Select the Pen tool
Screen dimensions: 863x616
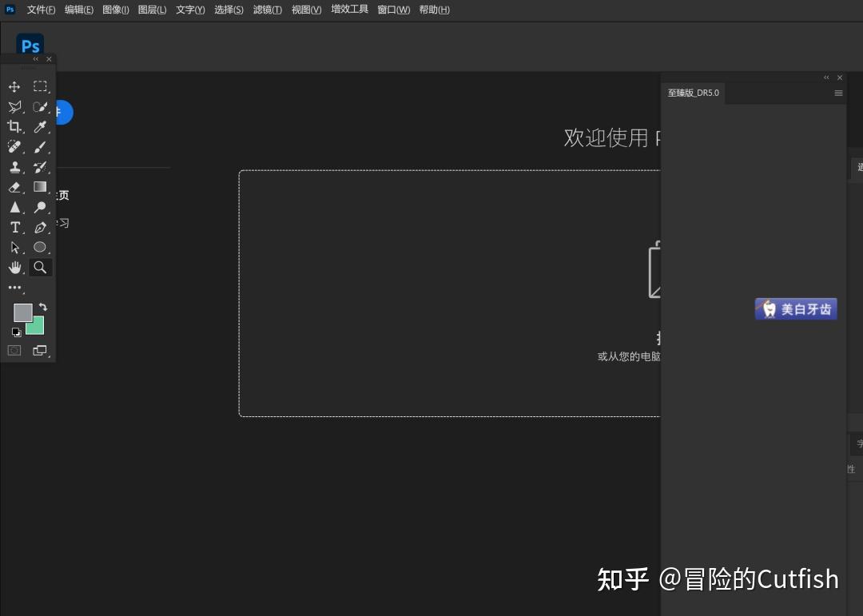(41, 227)
